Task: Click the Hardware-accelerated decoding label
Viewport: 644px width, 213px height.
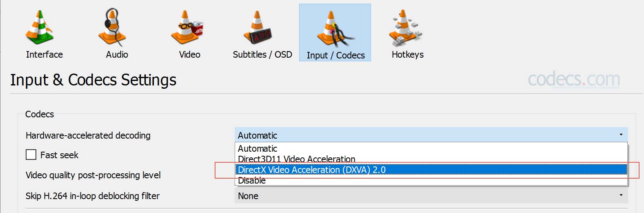Action: pyautogui.click(x=88, y=135)
